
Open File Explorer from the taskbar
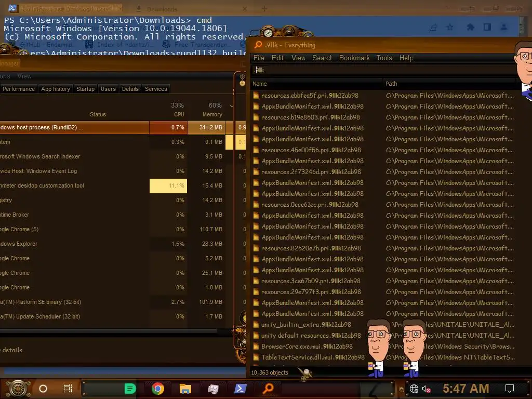click(x=185, y=389)
